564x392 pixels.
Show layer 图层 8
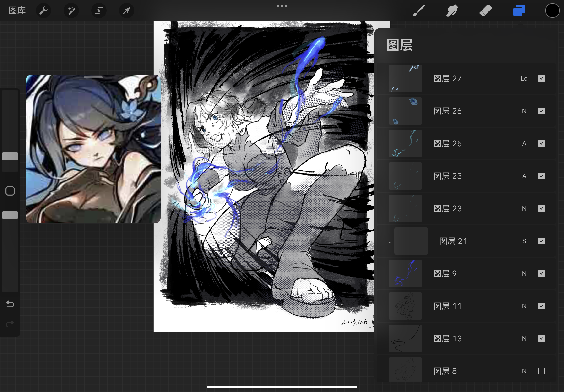(541, 371)
